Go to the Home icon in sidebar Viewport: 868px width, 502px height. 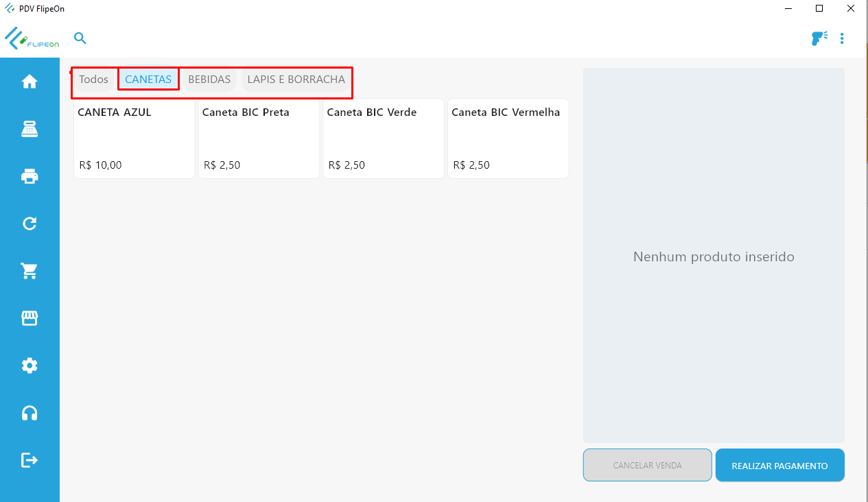pos(30,82)
